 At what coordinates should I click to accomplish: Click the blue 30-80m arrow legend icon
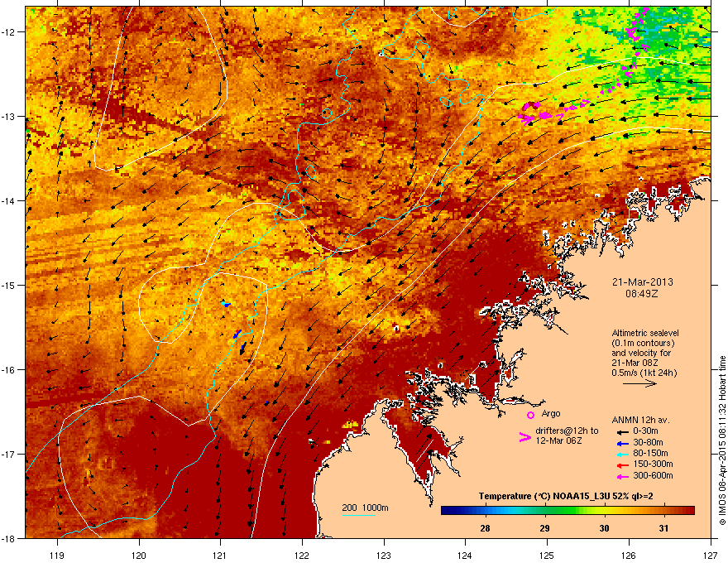coord(623,443)
